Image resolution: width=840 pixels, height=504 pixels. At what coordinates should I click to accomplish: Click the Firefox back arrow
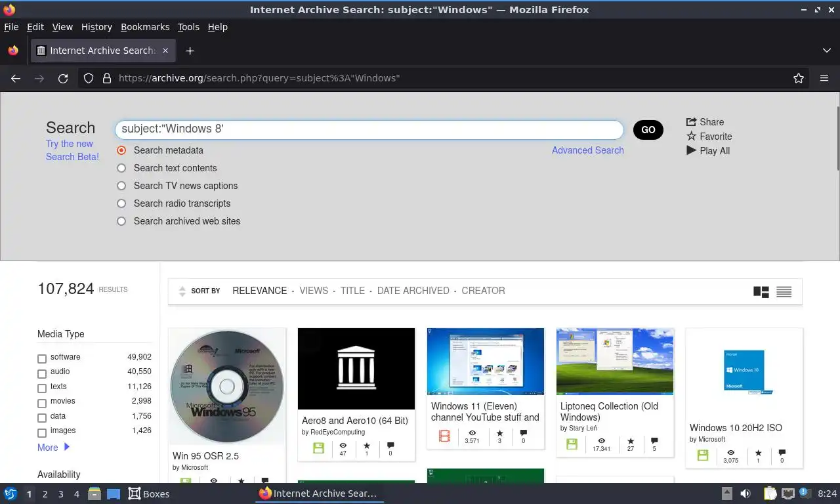click(16, 78)
